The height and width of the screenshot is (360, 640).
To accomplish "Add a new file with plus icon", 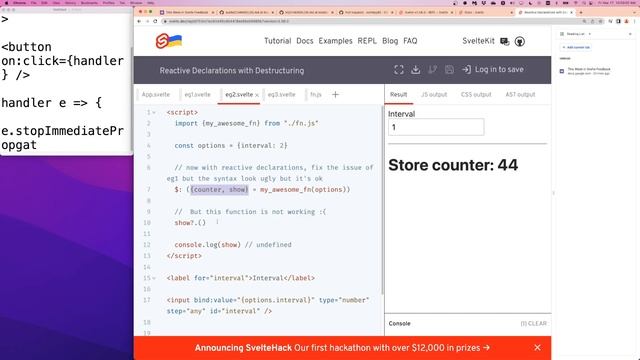I will coord(335,95).
